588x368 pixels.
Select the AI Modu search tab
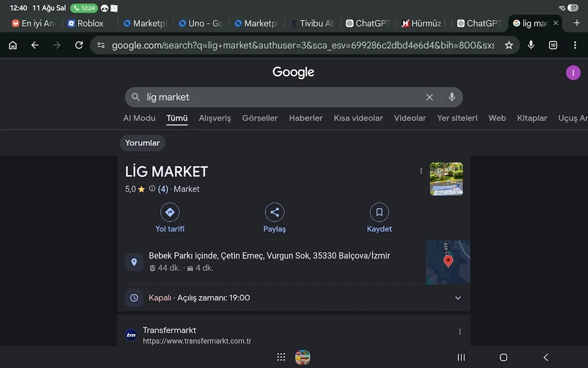[139, 118]
